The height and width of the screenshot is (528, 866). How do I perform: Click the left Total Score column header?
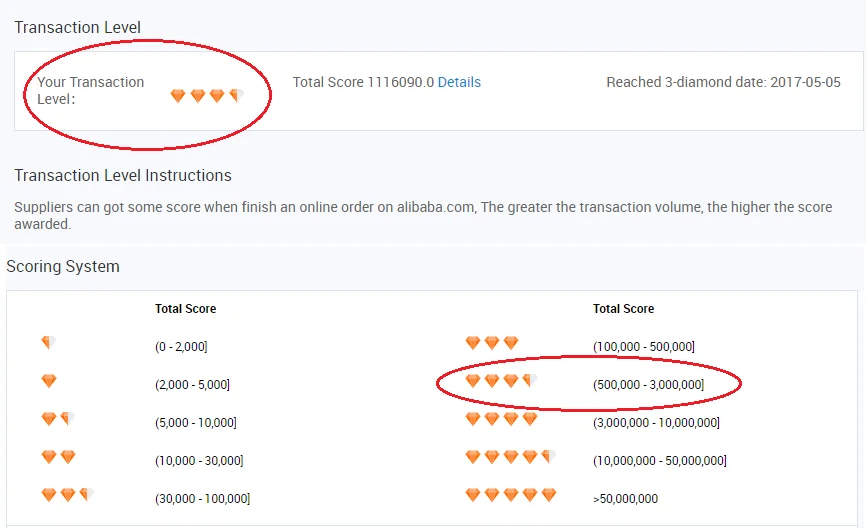coord(185,309)
